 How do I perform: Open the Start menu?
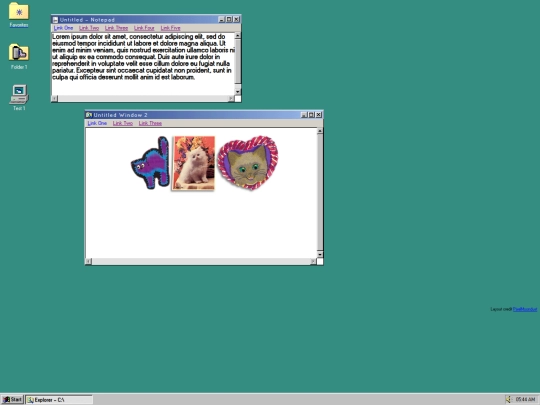point(12,399)
